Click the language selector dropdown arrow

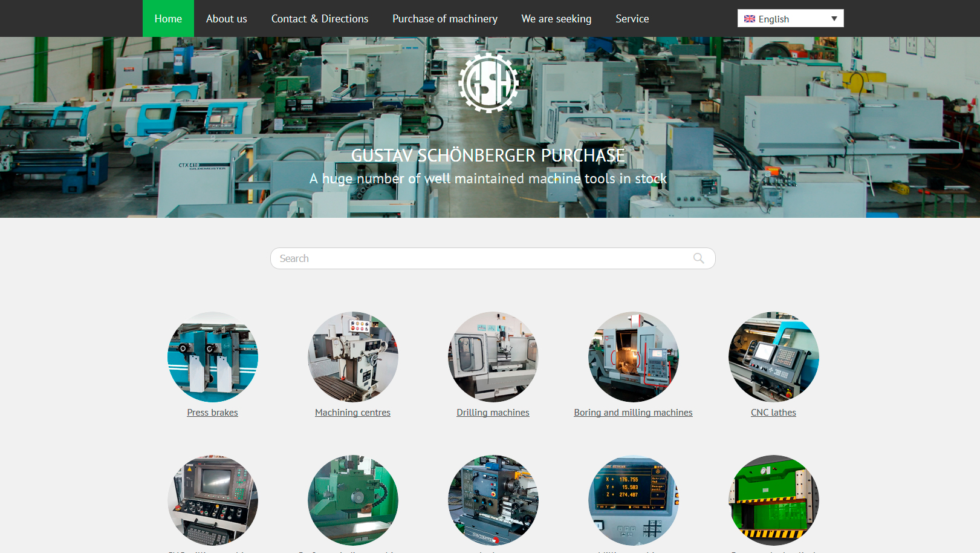tap(834, 19)
